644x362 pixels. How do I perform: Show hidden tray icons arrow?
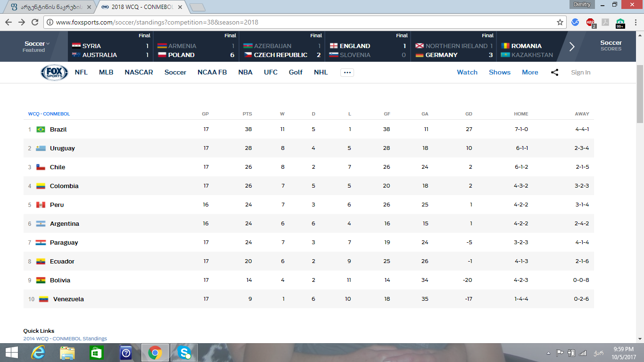click(x=548, y=353)
